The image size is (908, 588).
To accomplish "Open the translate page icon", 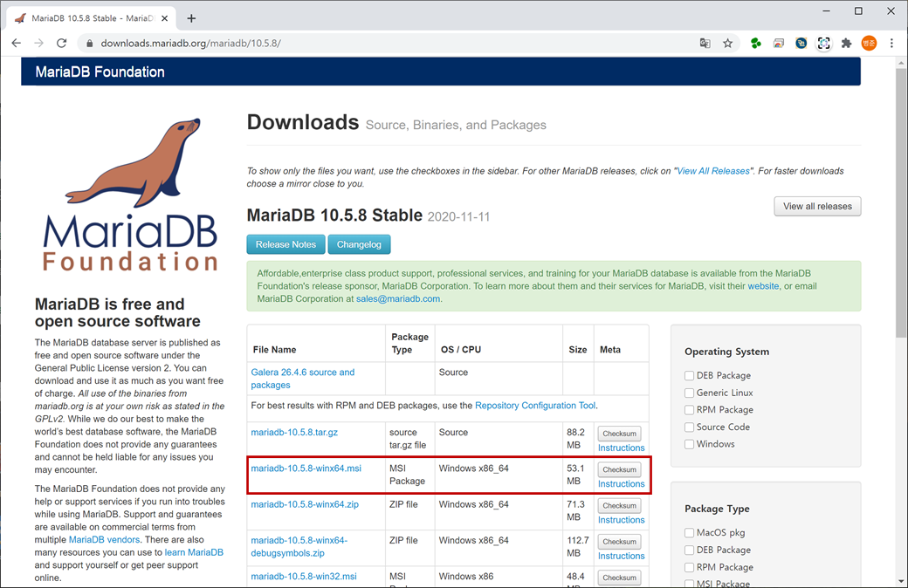I will click(705, 43).
